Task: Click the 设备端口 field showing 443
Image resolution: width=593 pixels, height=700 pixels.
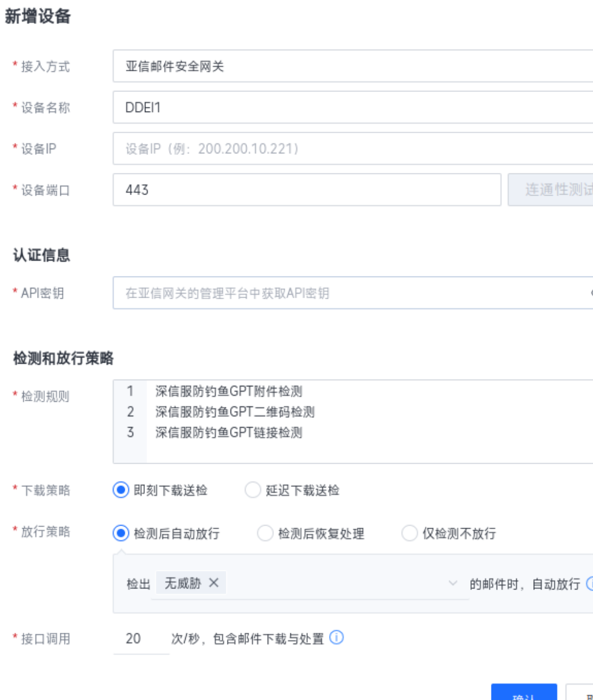Action: tap(307, 190)
